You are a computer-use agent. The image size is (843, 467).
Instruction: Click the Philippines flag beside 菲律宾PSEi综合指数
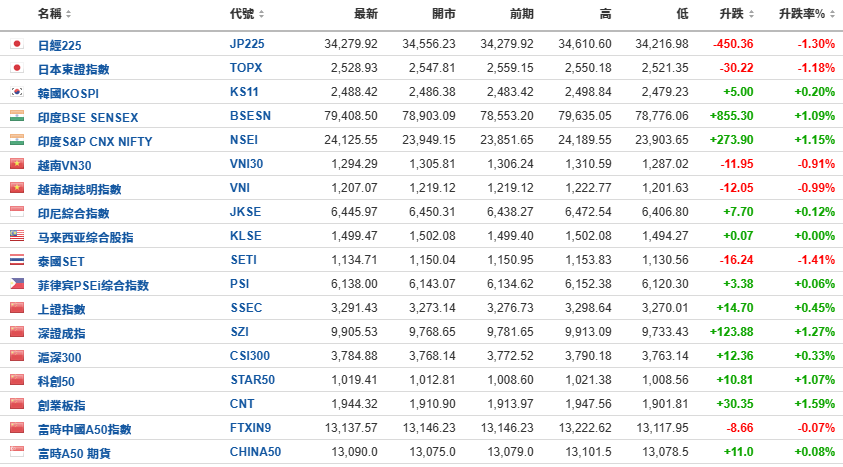[x=16, y=284]
